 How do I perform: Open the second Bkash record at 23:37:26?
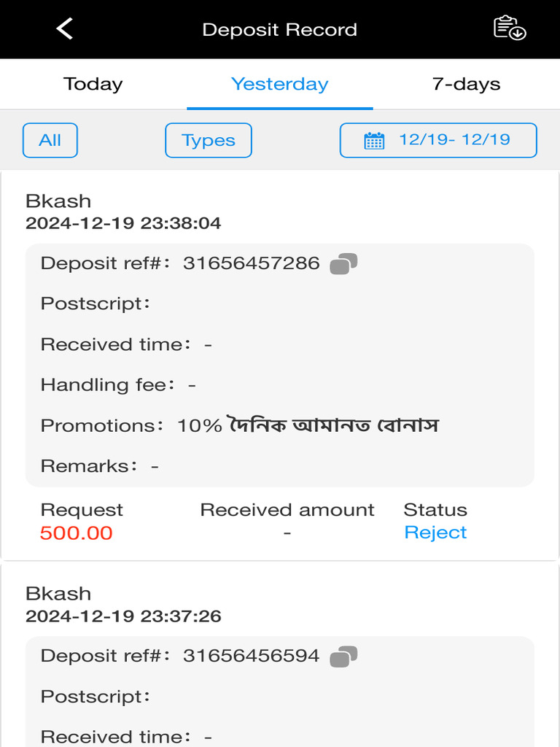tap(58, 593)
